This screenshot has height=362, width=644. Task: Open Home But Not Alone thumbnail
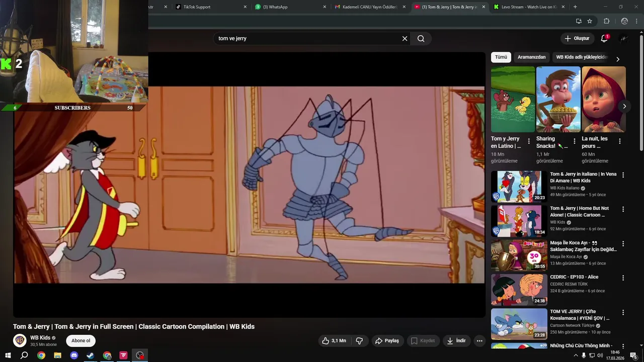click(x=519, y=221)
